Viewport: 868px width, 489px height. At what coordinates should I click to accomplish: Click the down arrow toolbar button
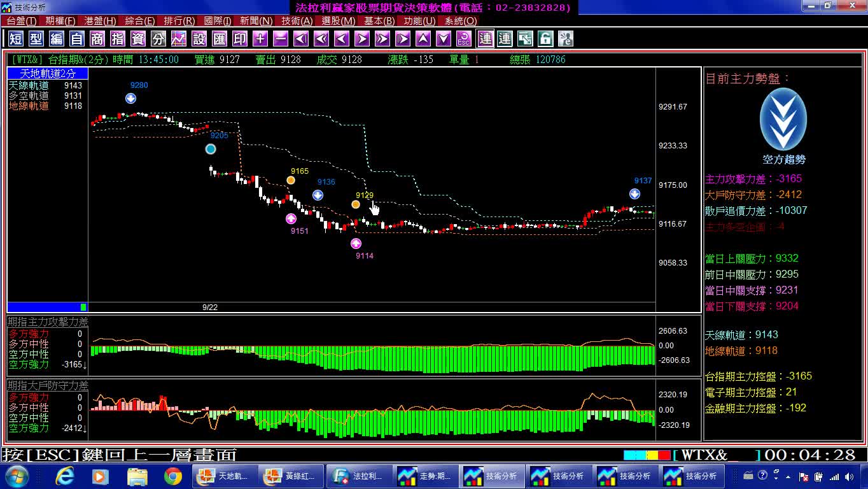(x=444, y=39)
